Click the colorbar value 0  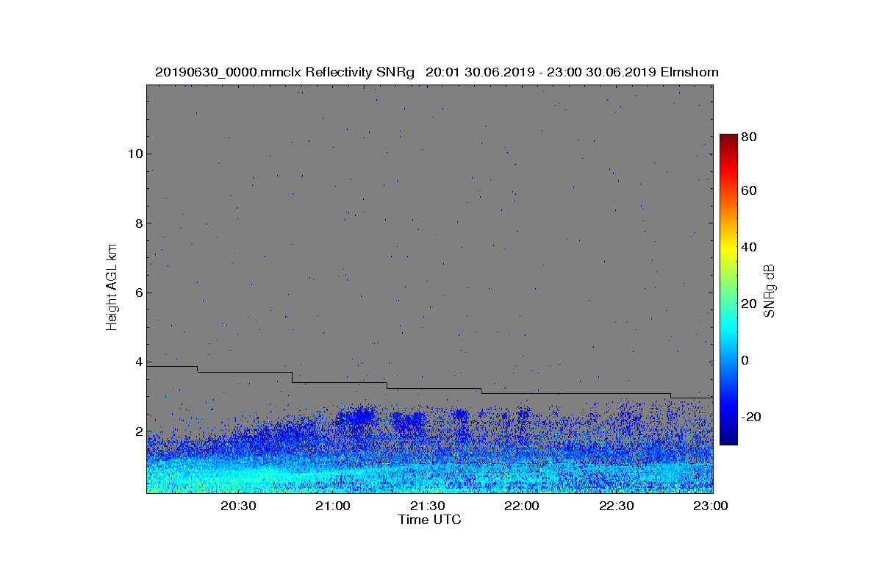coord(745,360)
